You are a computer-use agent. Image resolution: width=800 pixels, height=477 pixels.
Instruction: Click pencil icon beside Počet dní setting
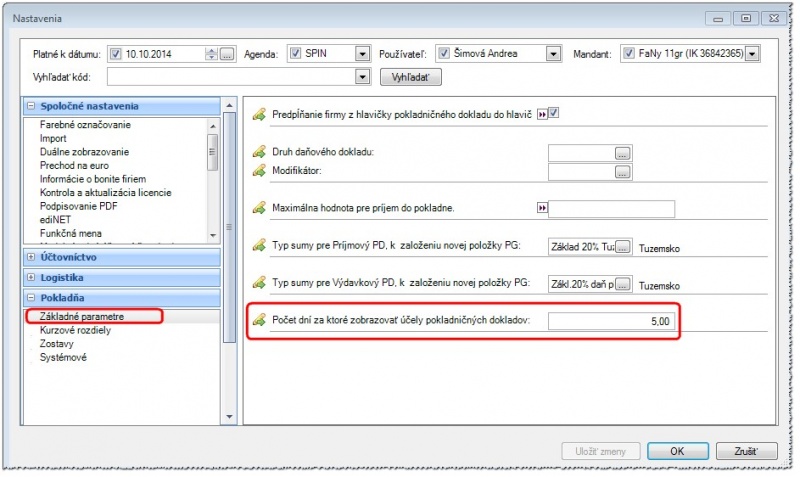coord(259,320)
